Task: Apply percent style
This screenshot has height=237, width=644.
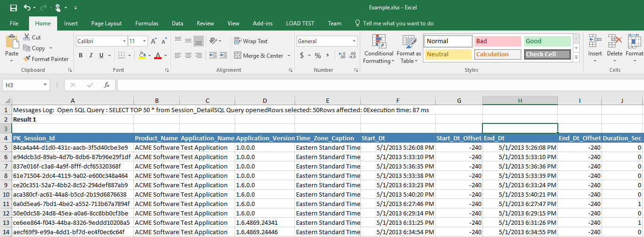Action: [x=318, y=55]
